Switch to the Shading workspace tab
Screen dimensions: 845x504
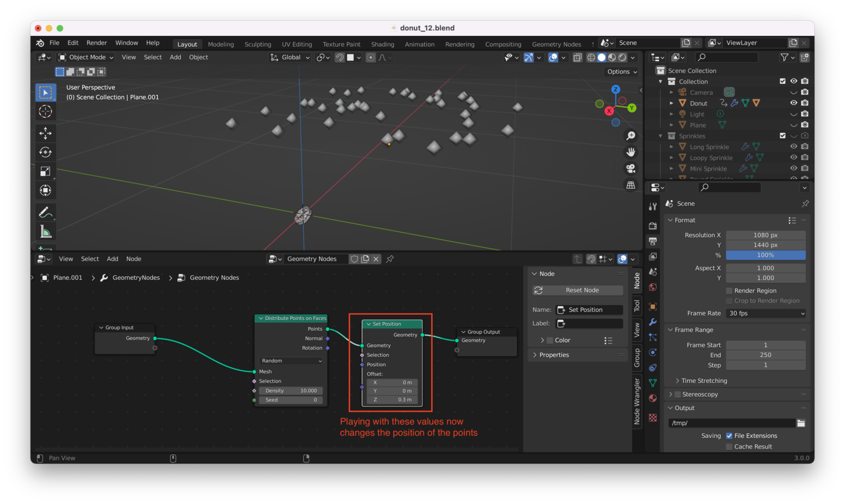tap(382, 45)
